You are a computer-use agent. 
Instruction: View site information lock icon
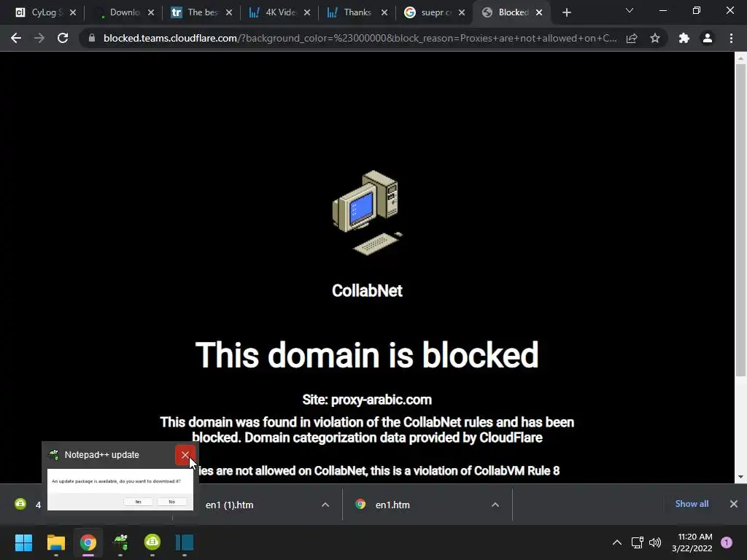92,38
